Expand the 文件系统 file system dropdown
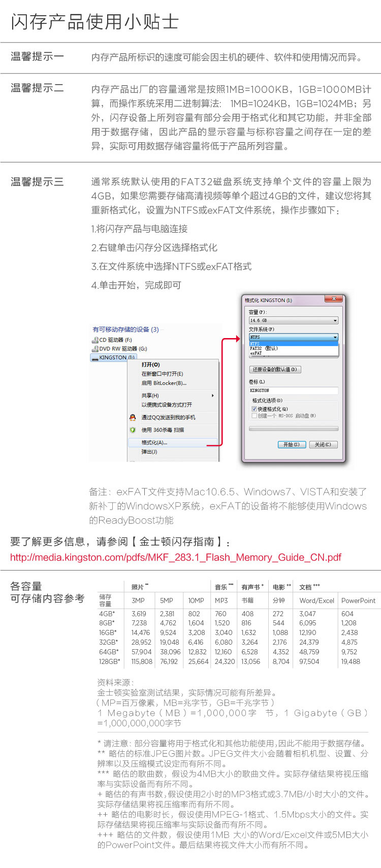Viewport: 381px width, 868px height. [x=293, y=337]
